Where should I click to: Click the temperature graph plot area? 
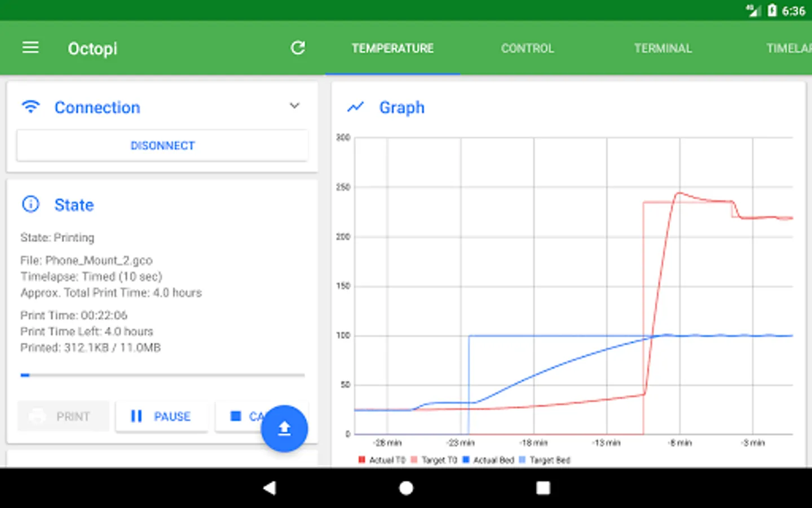click(x=573, y=286)
